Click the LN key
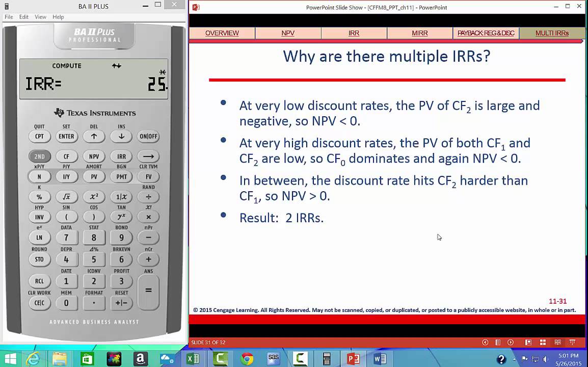Screen dimensions: 588x367 (39, 238)
